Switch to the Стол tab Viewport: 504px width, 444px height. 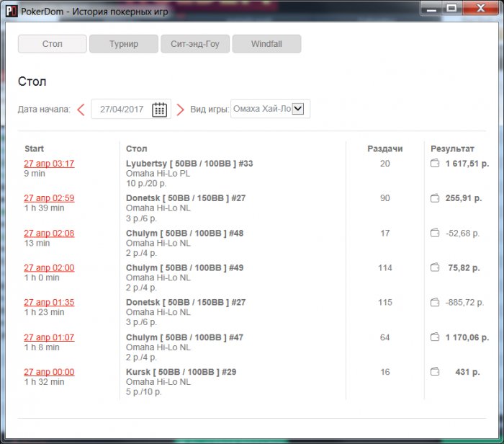click(52, 44)
